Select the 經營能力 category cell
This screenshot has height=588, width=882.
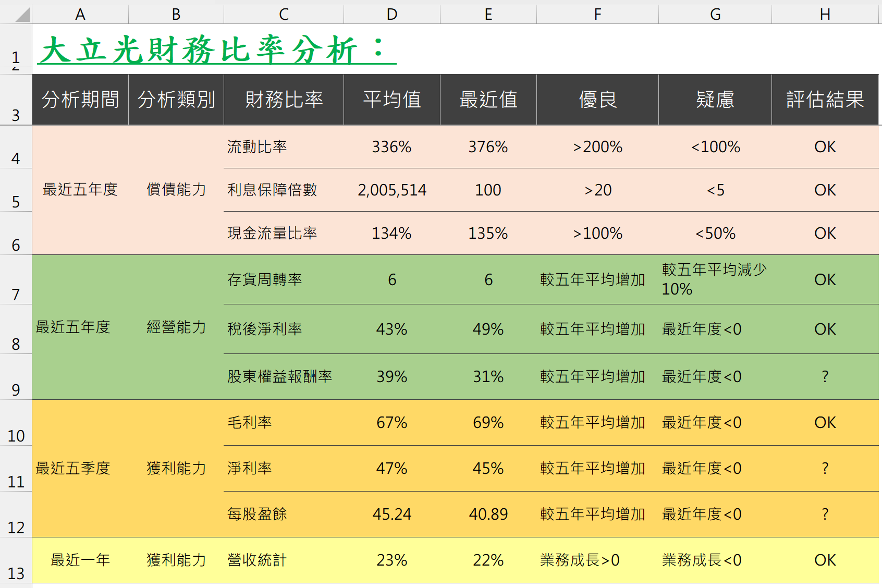[x=176, y=327]
